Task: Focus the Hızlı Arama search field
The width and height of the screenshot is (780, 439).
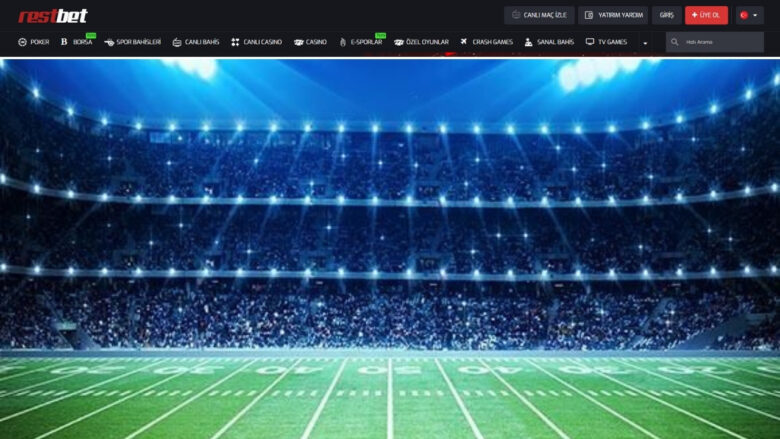Action: (x=720, y=42)
